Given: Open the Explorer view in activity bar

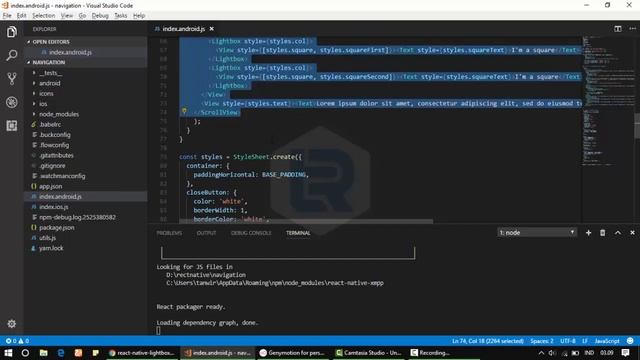Looking at the screenshot, I should coord(11,31).
